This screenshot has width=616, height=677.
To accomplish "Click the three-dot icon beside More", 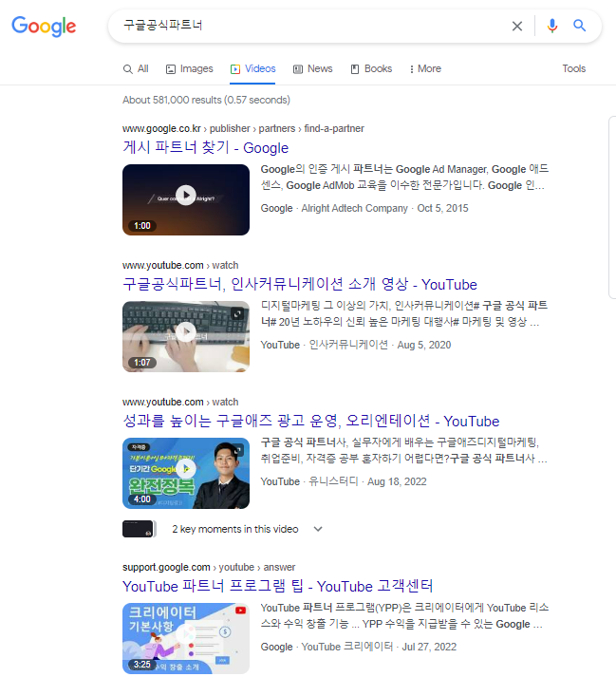I will pyautogui.click(x=411, y=69).
